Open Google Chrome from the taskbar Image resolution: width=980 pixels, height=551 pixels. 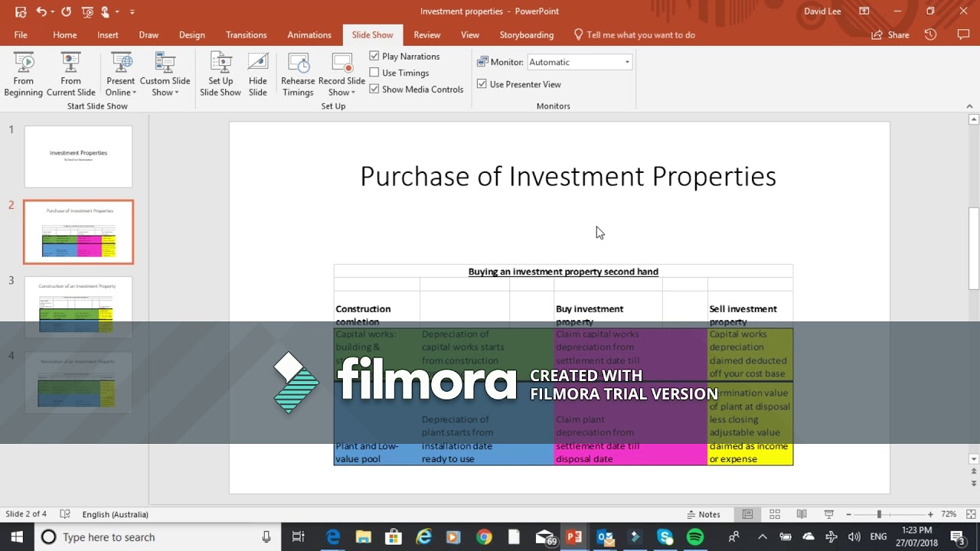[484, 537]
